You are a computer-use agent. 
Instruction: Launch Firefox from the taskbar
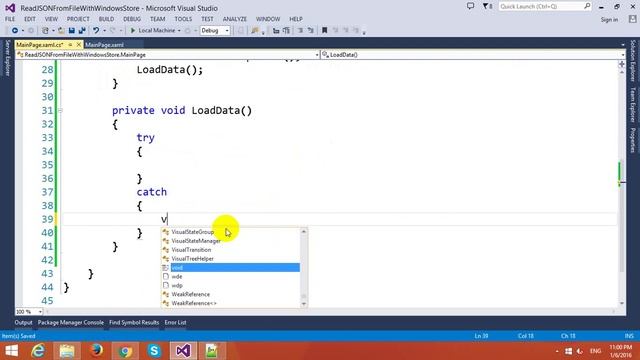tap(96, 351)
